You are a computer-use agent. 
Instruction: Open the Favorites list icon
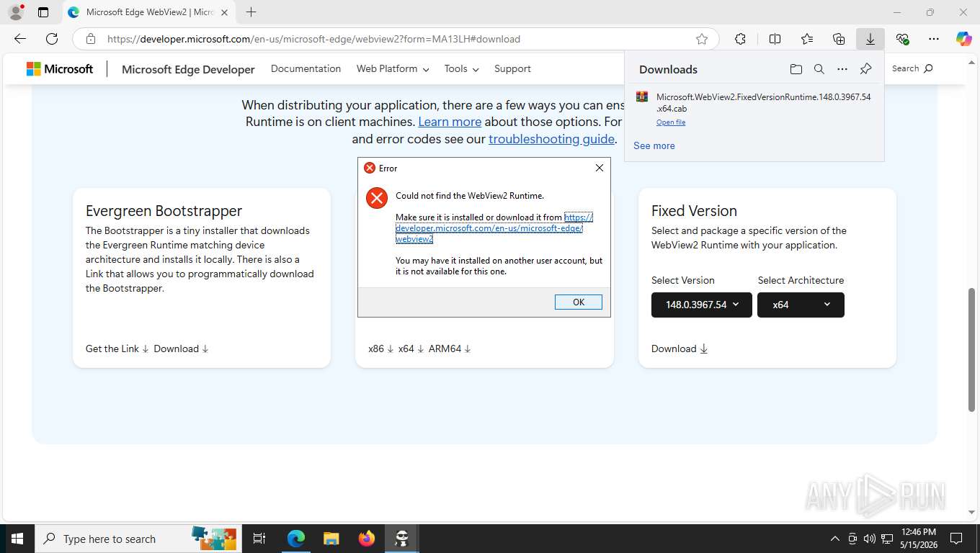click(807, 39)
